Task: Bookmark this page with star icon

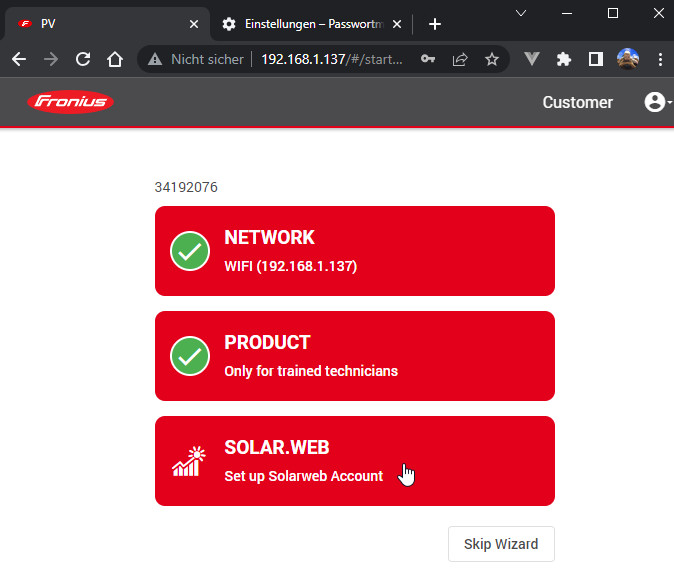Action: pos(492,60)
